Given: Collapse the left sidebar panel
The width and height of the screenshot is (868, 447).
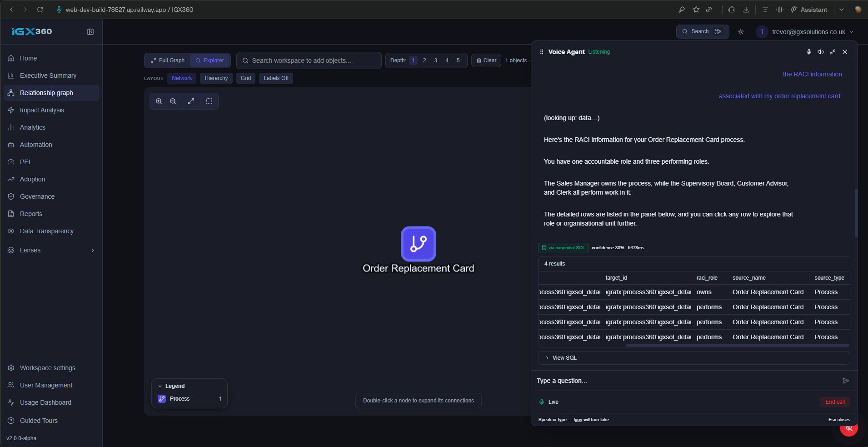Looking at the screenshot, I should [90, 32].
